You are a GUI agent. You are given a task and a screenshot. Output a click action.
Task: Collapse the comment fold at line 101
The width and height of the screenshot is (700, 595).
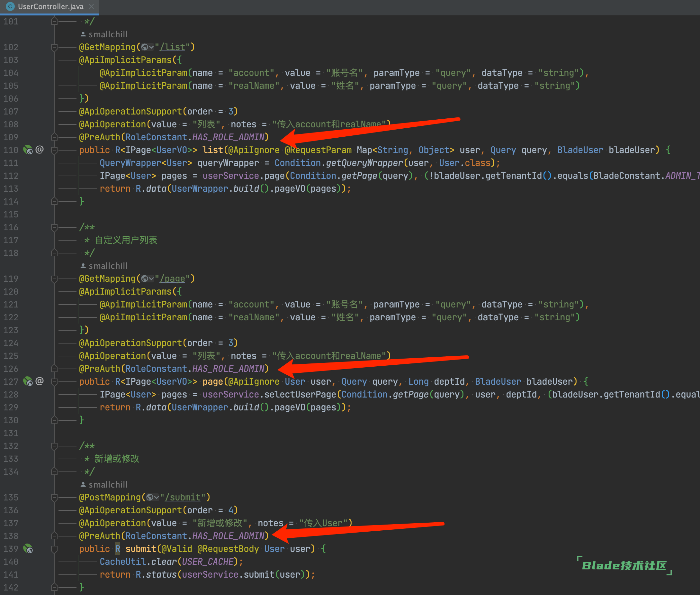[x=54, y=22]
